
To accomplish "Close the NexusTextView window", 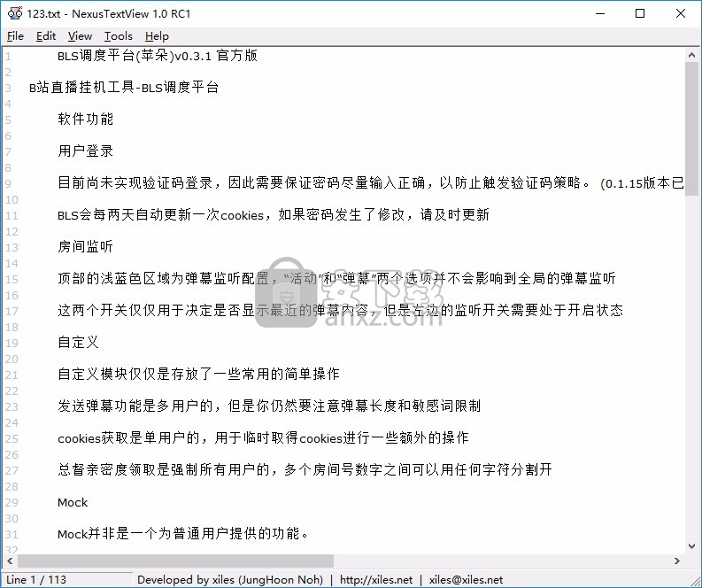I will pyautogui.click(x=681, y=13).
